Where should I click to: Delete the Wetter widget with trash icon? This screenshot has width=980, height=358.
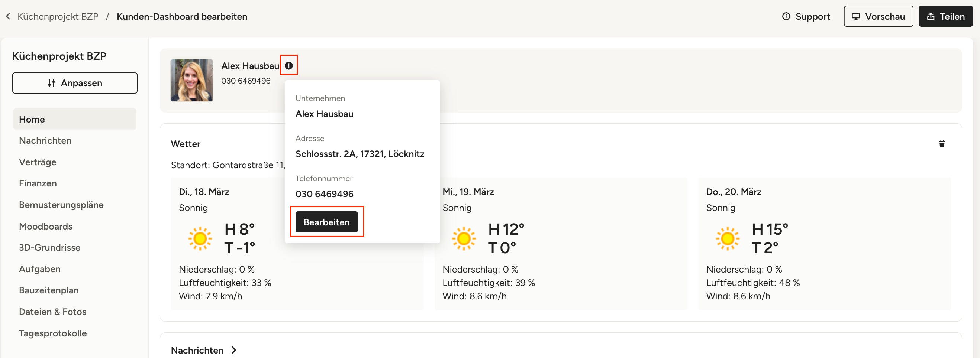pos(942,143)
